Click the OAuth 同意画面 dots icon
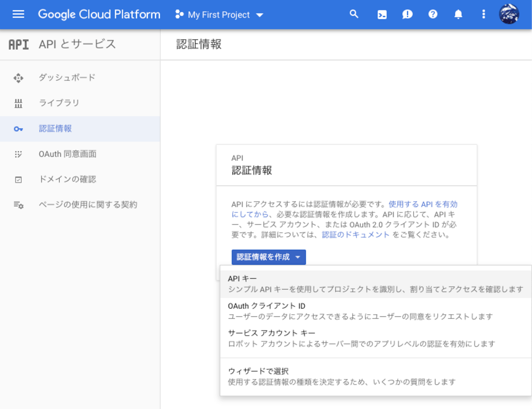The image size is (532, 409). (18, 154)
